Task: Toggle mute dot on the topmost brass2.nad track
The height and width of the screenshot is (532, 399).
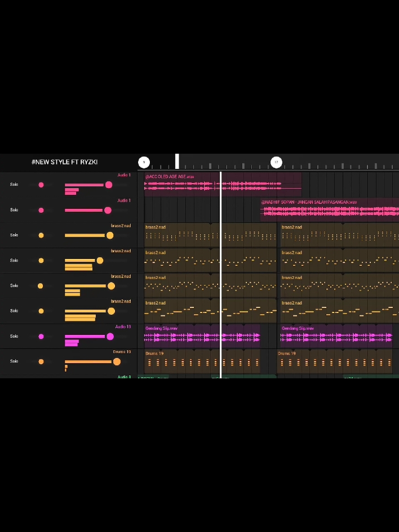Action: click(x=41, y=235)
